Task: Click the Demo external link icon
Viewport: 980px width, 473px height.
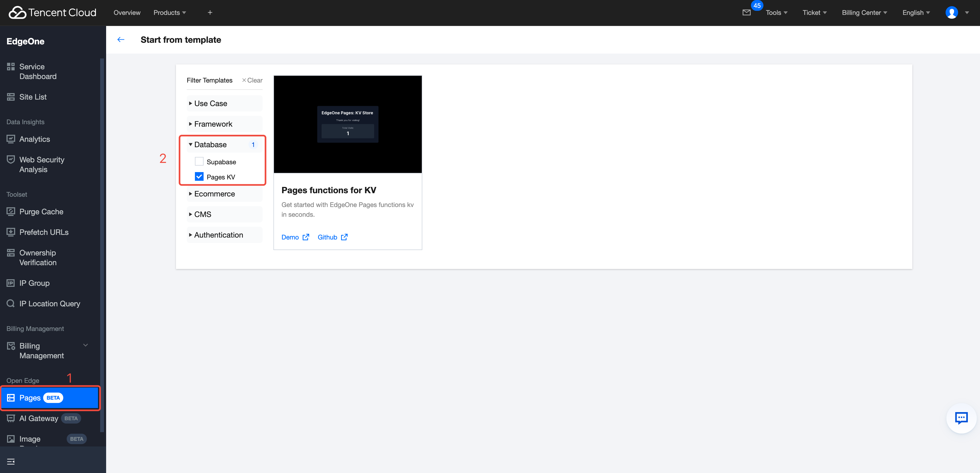Action: point(306,237)
